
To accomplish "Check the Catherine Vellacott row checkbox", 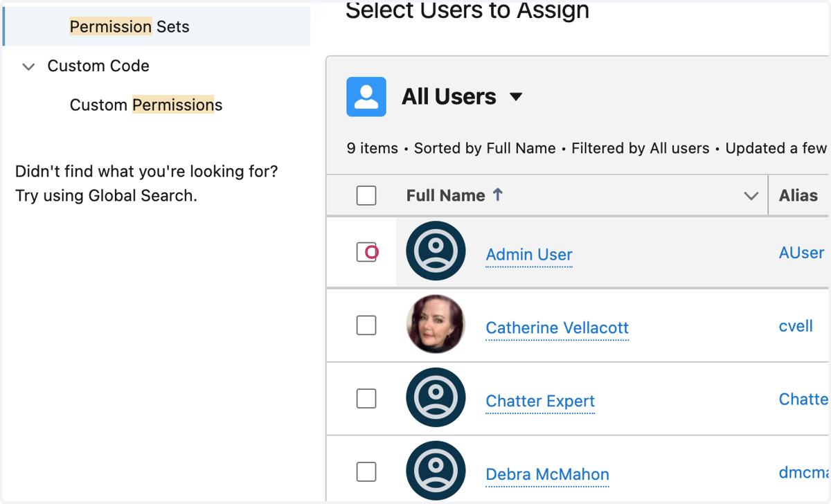I will (x=366, y=325).
